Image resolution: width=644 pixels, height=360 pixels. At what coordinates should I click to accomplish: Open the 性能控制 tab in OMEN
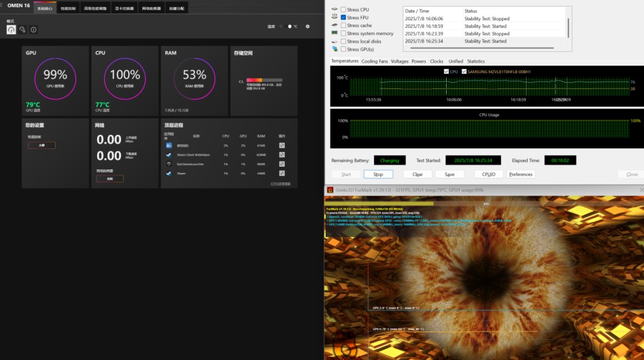[69, 9]
